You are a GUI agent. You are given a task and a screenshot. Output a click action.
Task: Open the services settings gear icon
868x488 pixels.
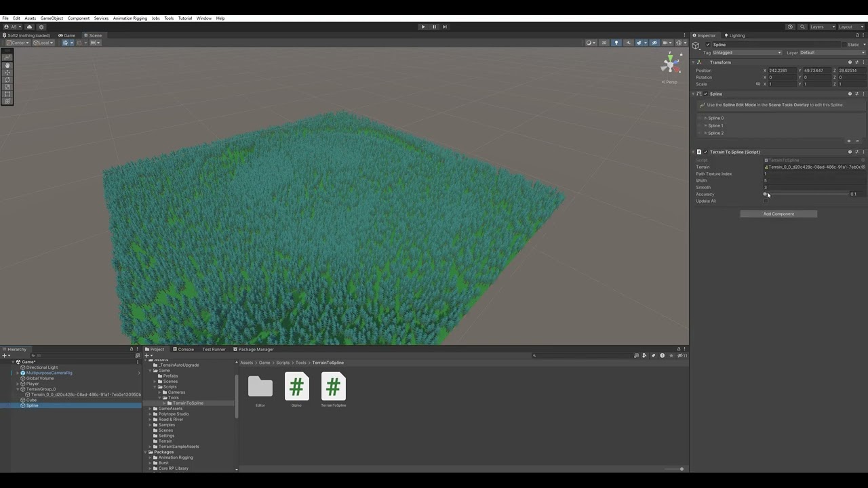[x=41, y=27]
